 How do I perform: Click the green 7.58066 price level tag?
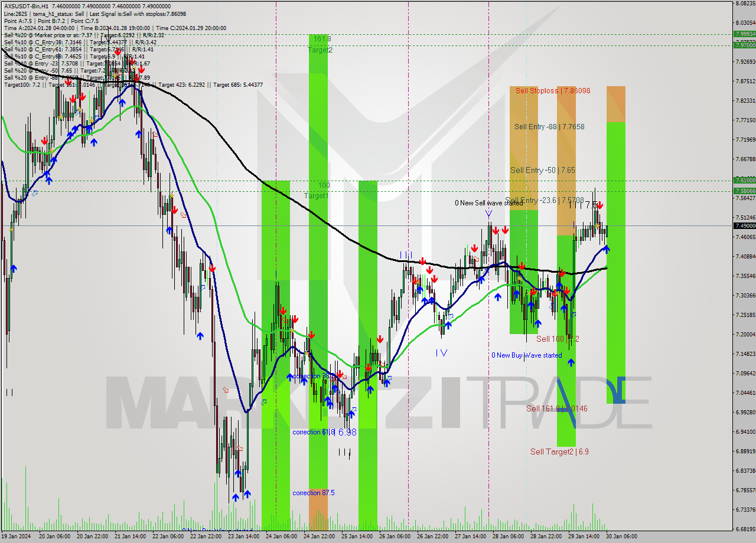[744, 191]
